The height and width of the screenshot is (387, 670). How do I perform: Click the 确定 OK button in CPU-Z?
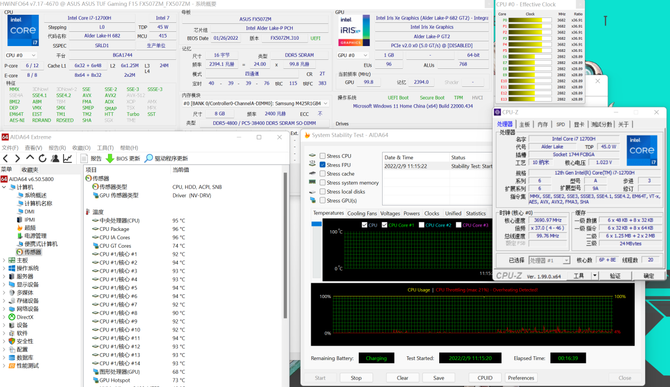(x=649, y=276)
